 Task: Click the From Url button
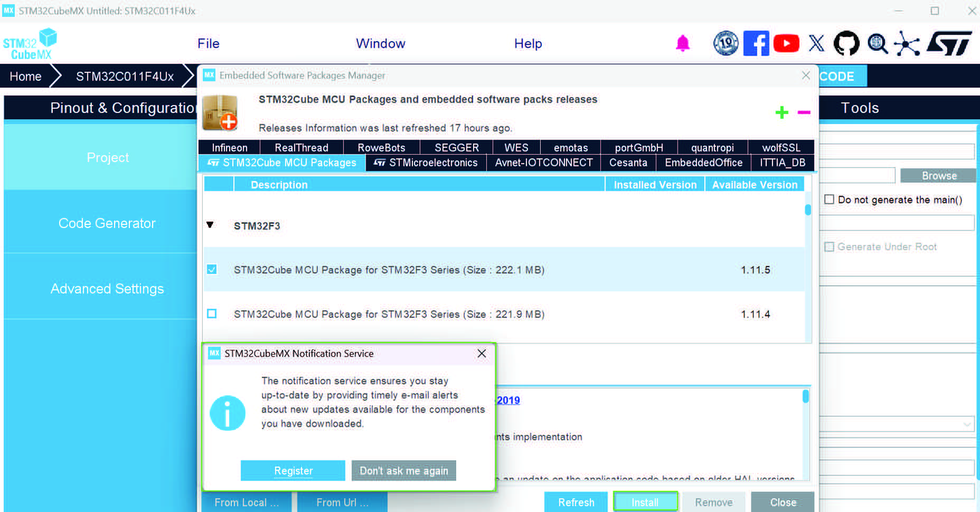click(343, 502)
